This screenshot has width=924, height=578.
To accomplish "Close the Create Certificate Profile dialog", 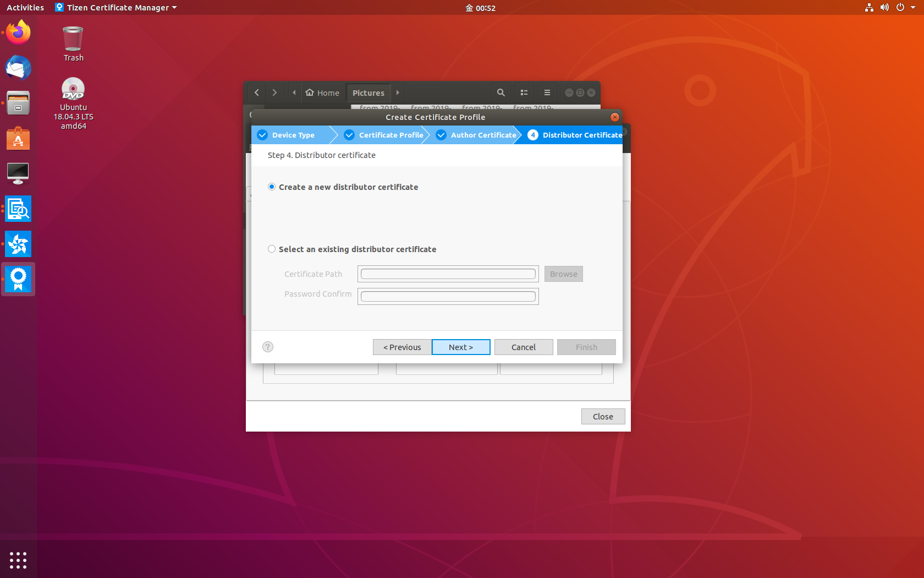I will coord(615,117).
